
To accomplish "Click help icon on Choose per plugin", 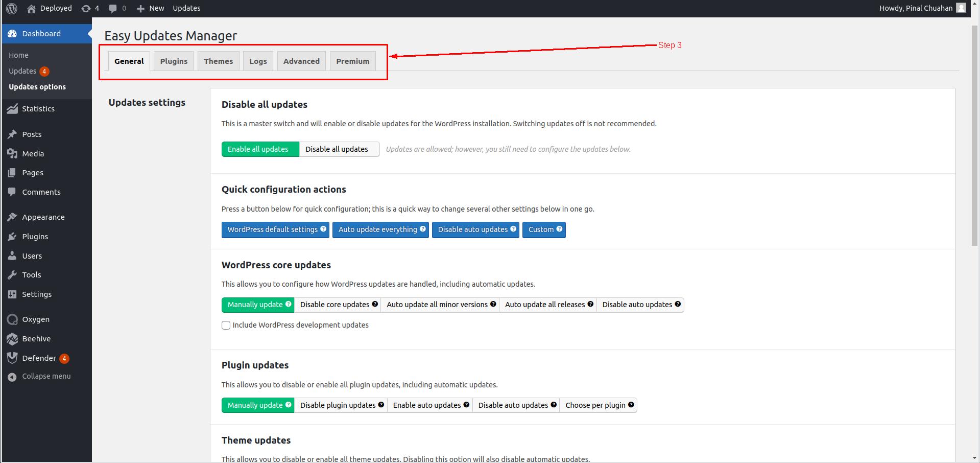I will [631, 405].
